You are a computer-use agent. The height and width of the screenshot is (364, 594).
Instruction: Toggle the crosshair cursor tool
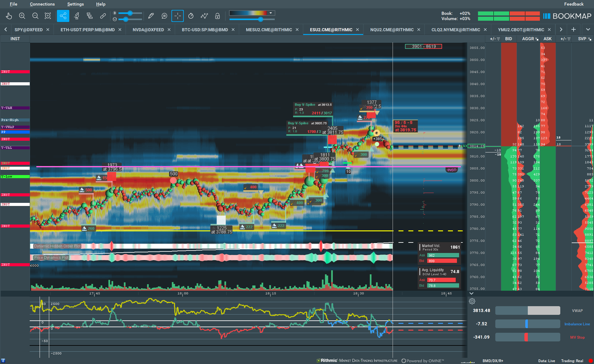178,16
